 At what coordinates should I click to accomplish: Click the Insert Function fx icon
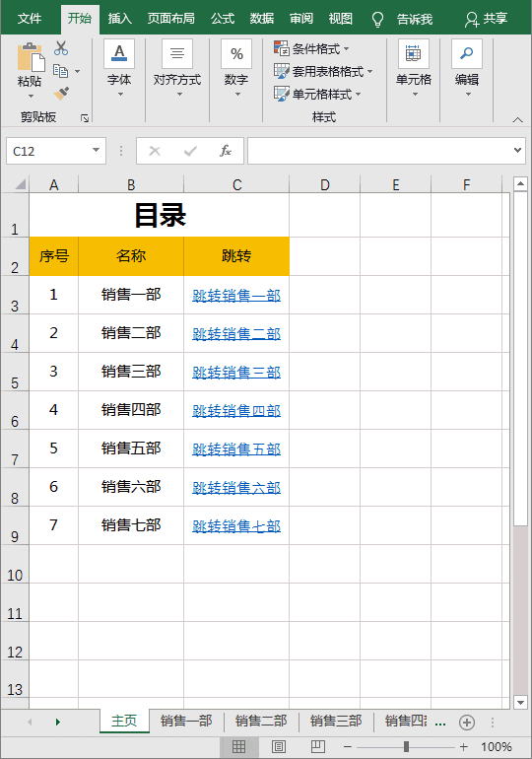coord(226,151)
